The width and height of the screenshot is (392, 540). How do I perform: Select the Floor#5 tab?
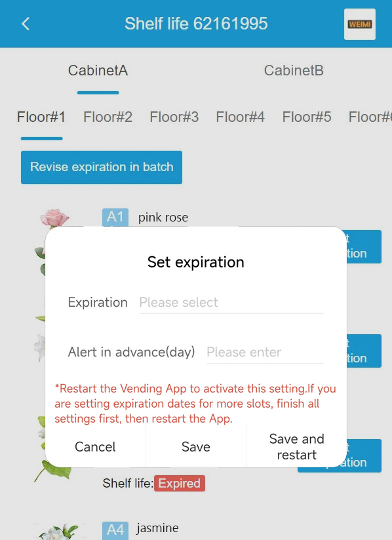(x=307, y=117)
